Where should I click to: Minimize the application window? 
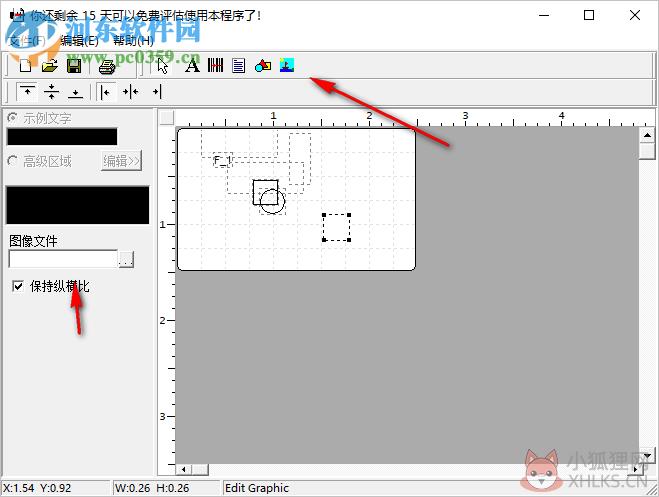pos(544,16)
